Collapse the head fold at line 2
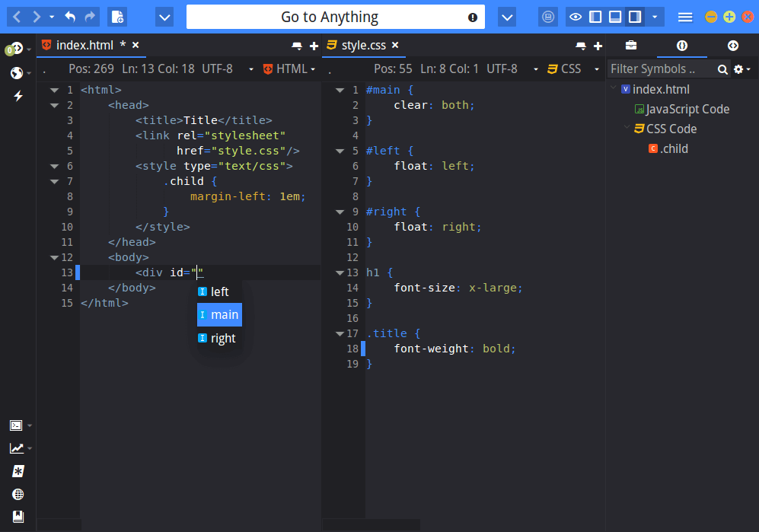759x532 pixels. (x=55, y=105)
